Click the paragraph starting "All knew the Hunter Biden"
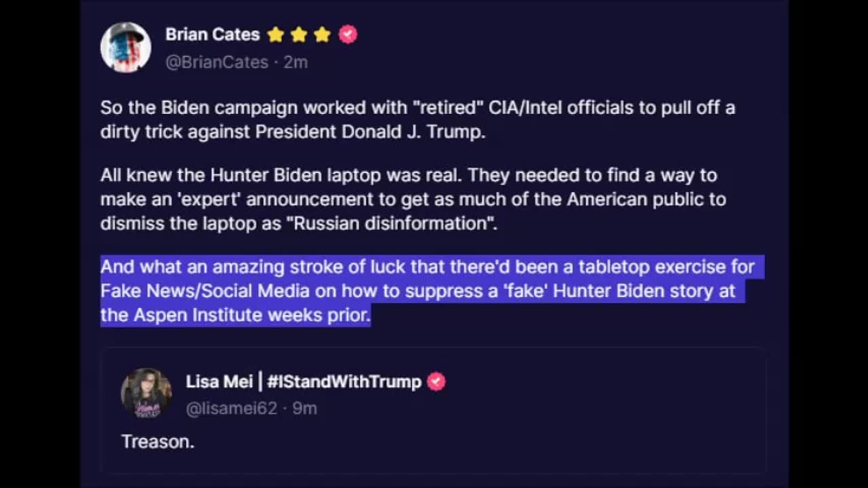This screenshot has width=868, height=488. click(412, 199)
